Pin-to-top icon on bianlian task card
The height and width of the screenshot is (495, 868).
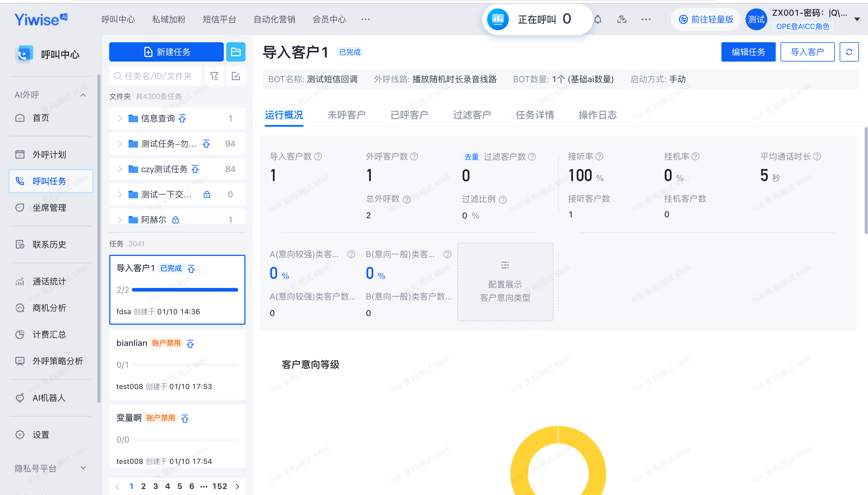(x=190, y=343)
